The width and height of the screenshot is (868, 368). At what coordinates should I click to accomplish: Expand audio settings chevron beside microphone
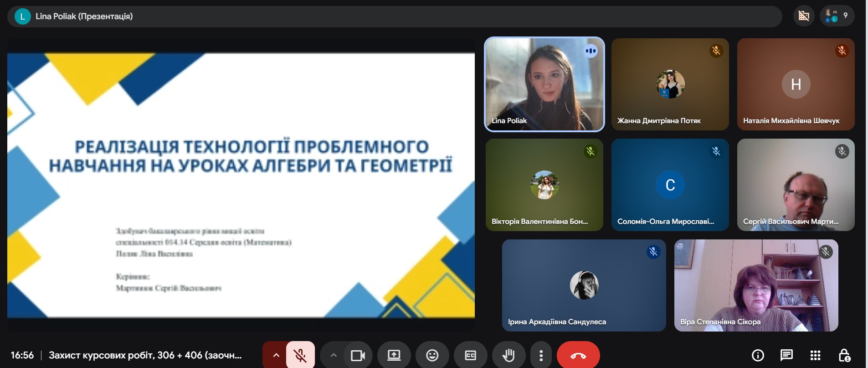point(276,355)
